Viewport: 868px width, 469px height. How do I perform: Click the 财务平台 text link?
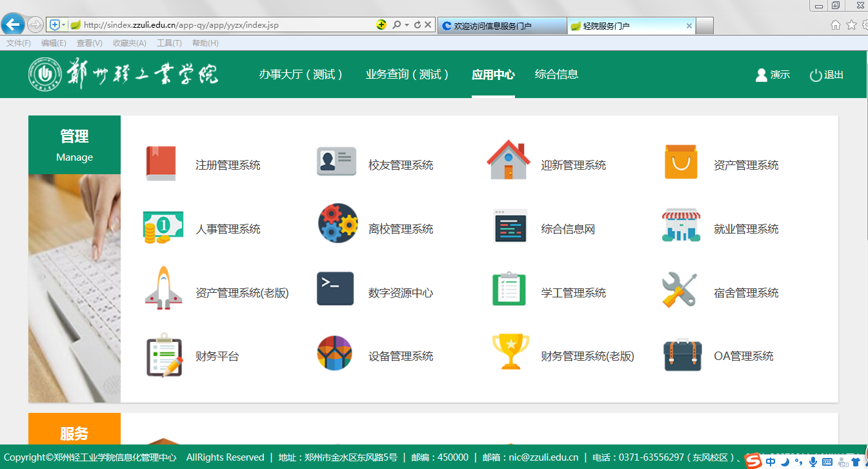pos(217,356)
